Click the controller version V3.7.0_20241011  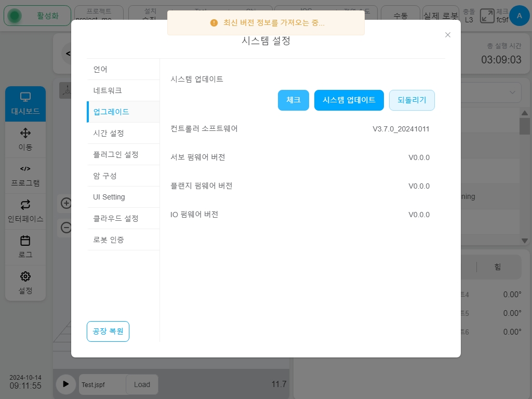pos(401,129)
